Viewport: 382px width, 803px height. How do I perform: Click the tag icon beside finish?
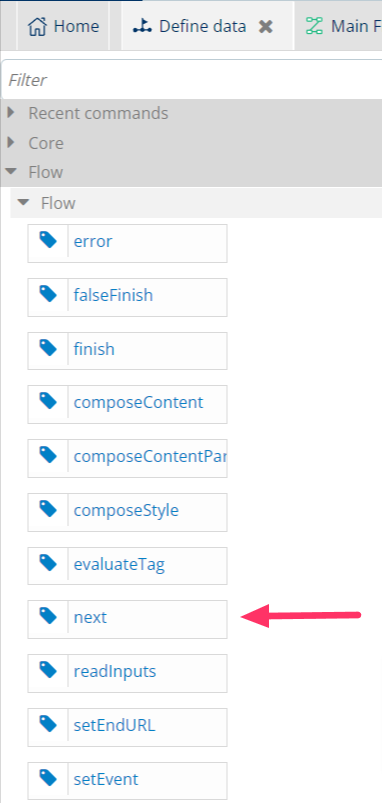click(x=48, y=348)
